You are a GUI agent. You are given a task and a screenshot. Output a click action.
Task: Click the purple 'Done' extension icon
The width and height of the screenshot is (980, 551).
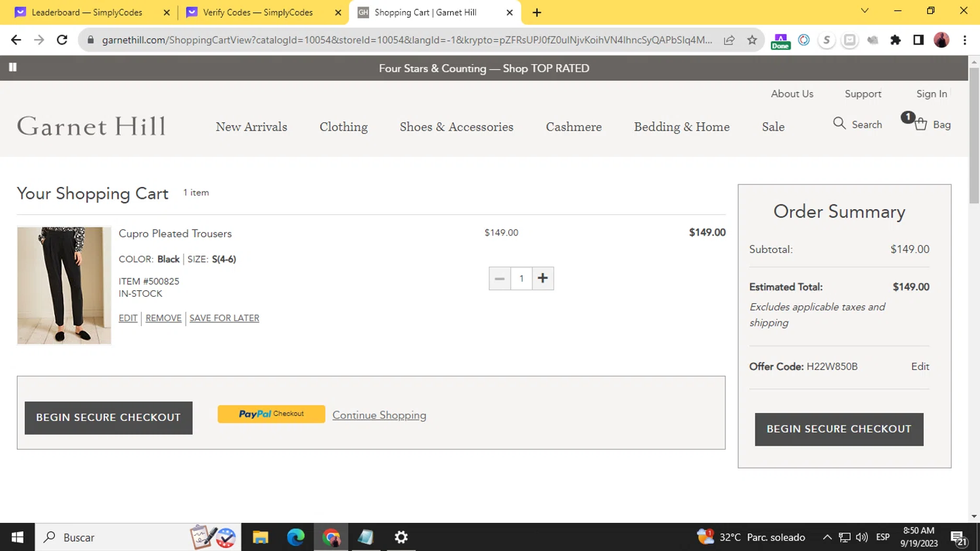(781, 41)
